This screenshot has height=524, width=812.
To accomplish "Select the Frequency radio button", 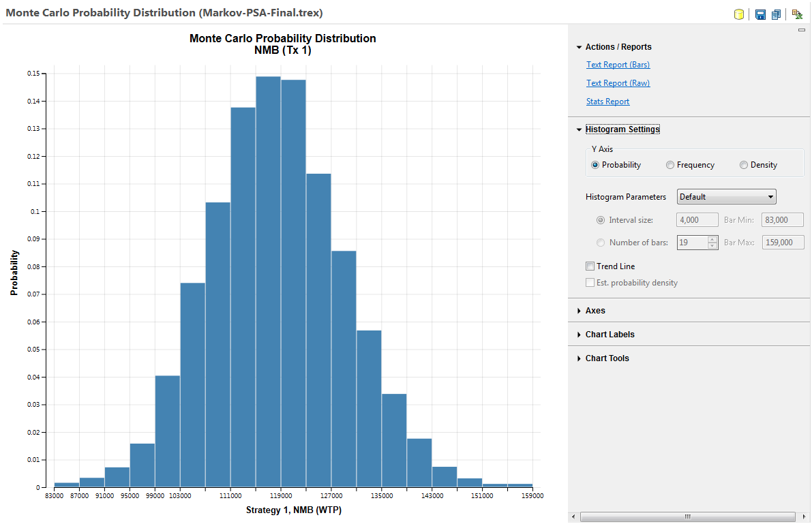I will 670,164.
